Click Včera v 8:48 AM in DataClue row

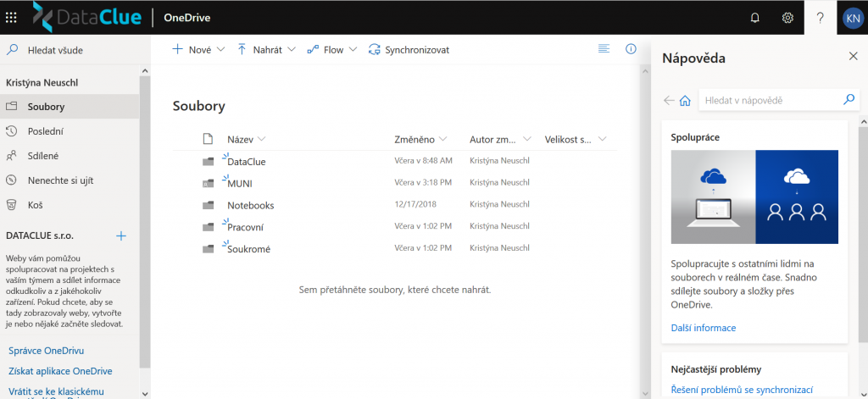(x=423, y=161)
